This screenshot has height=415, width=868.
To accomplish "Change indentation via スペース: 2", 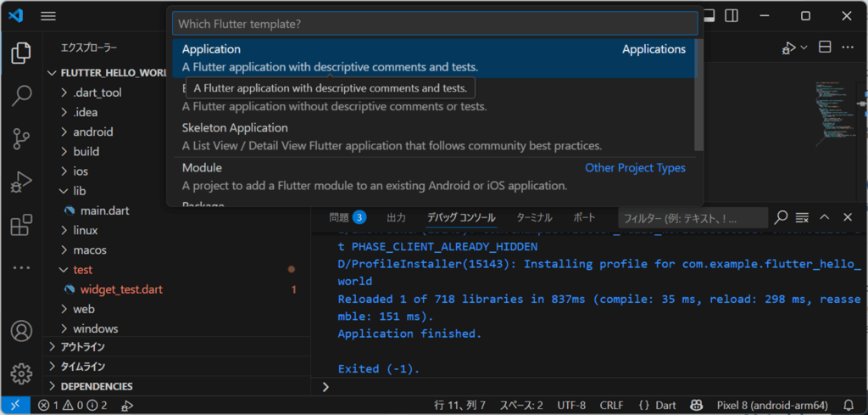I will (x=521, y=406).
